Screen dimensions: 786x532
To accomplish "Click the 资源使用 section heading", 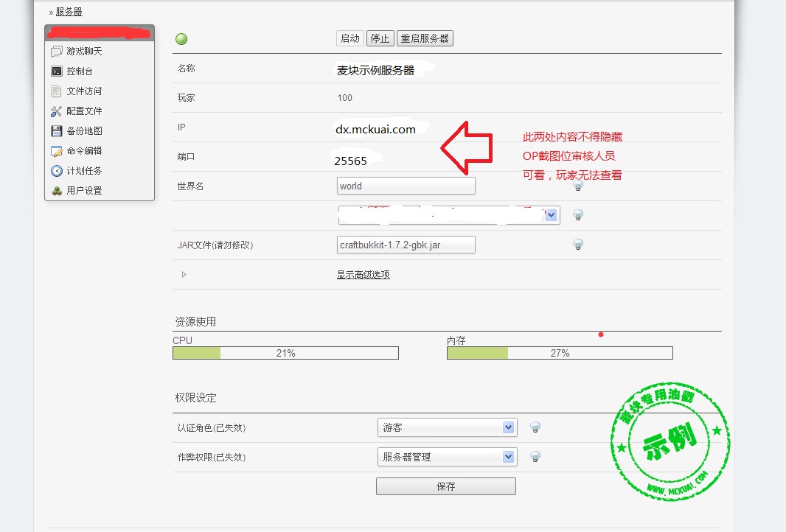I will tap(195, 321).
